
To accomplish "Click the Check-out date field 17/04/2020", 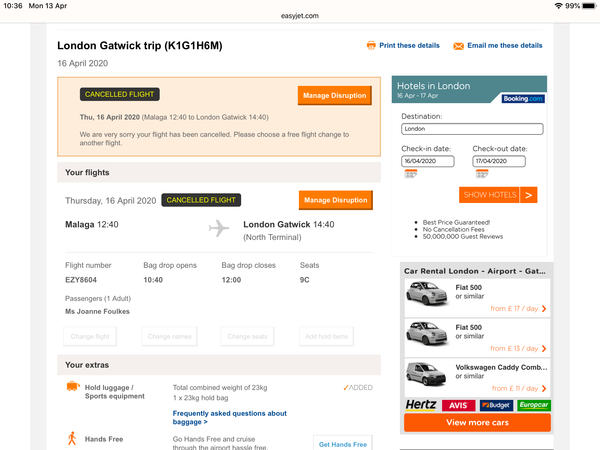I will point(499,161).
